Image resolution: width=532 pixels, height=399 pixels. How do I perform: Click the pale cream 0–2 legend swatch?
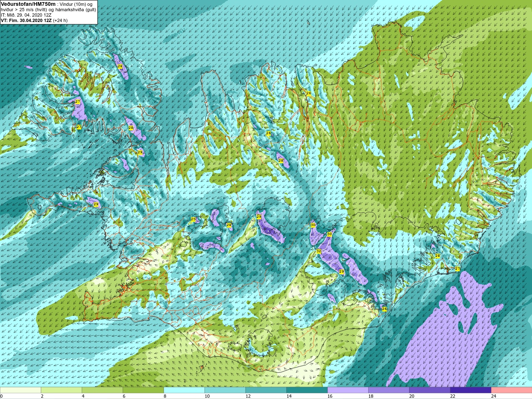(x=20, y=390)
